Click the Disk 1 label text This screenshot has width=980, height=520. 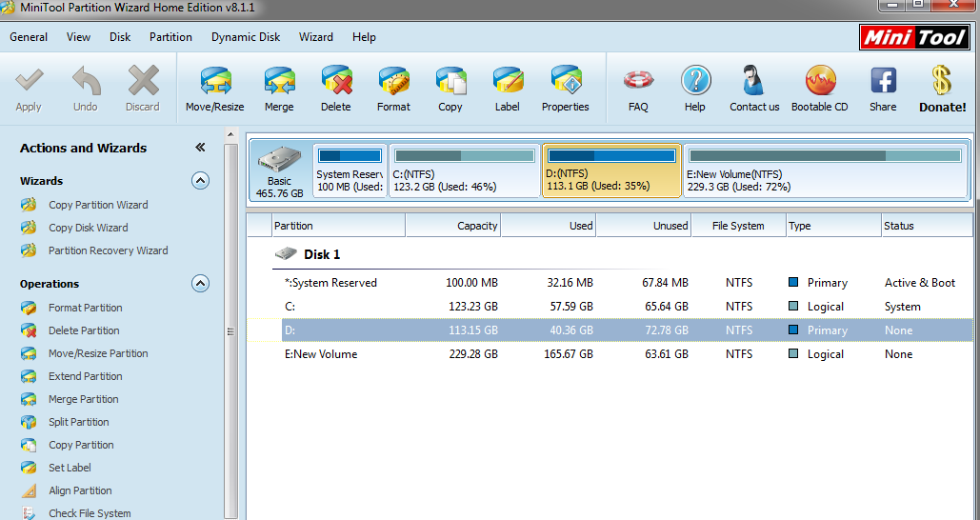point(322,254)
